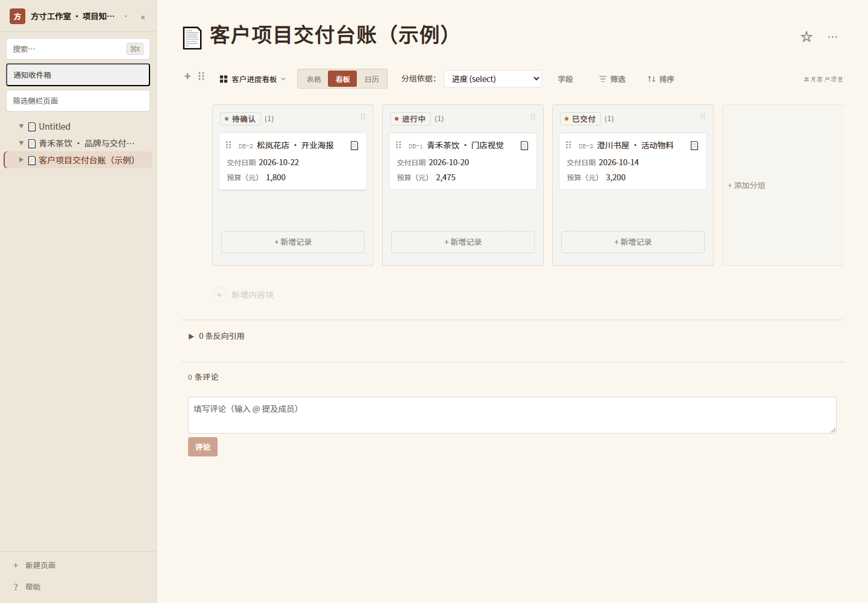Click the 新增内容块 plus circle icon
The height and width of the screenshot is (603, 868).
click(219, 295)
